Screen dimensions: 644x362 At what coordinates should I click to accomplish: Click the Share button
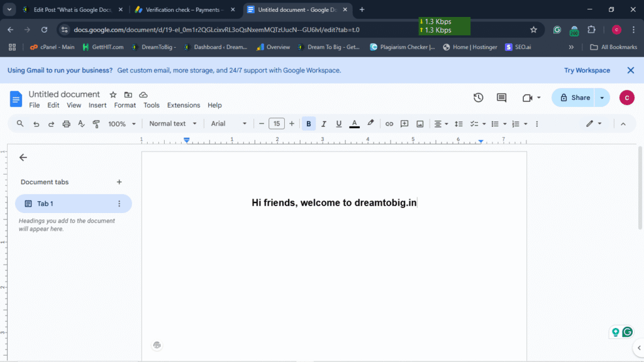pos(574,97)
